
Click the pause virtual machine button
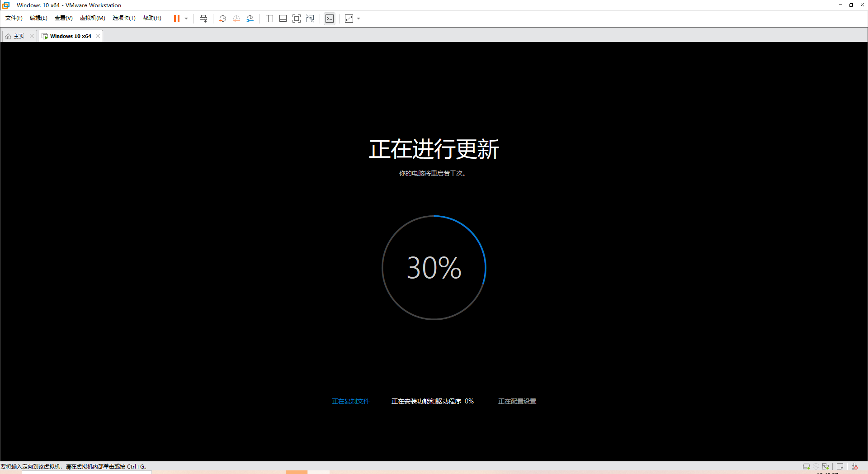[176, 19]
